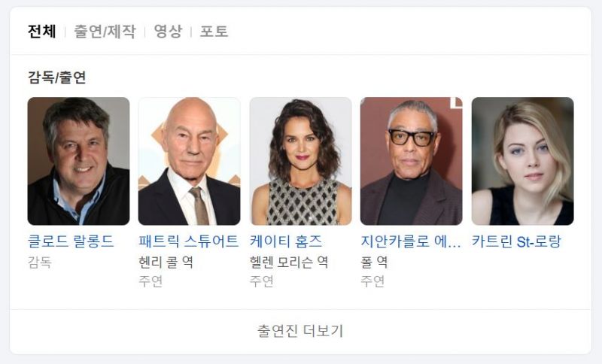Click the 감독 label under 클로드 랄롱드
602x364 pixels.
pos(40,262)
